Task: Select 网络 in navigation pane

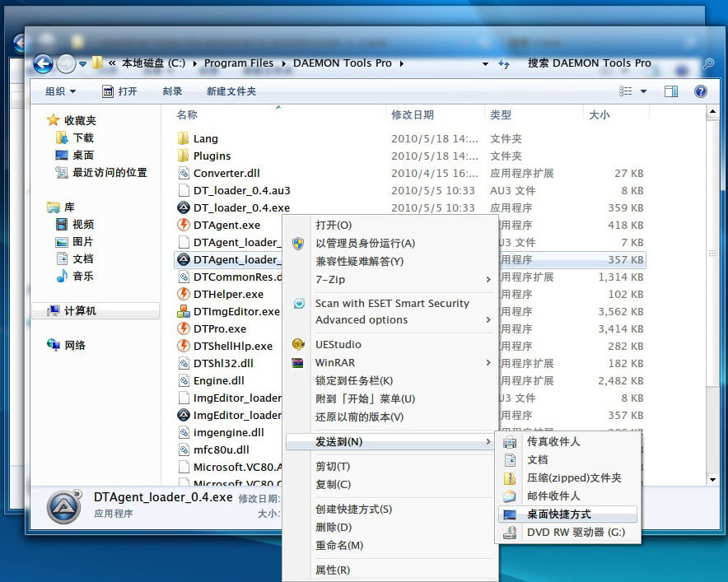Action: point(66,345)
